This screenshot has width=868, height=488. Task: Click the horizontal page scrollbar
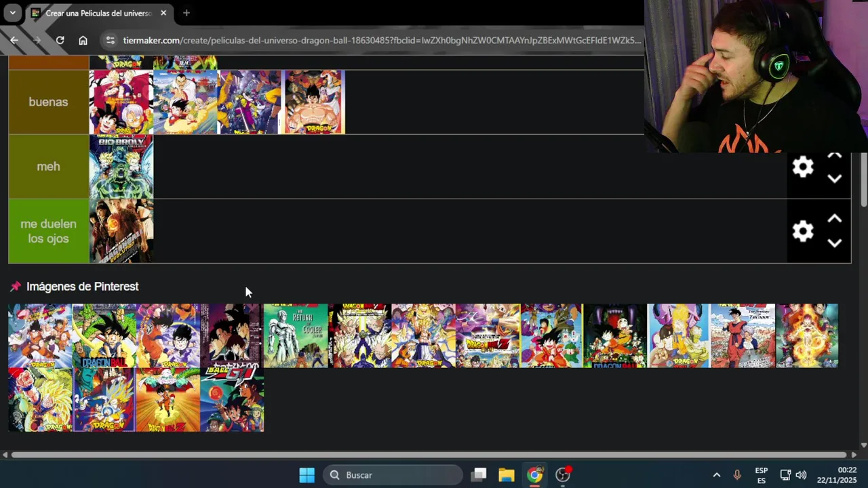[x=429, y=455]
